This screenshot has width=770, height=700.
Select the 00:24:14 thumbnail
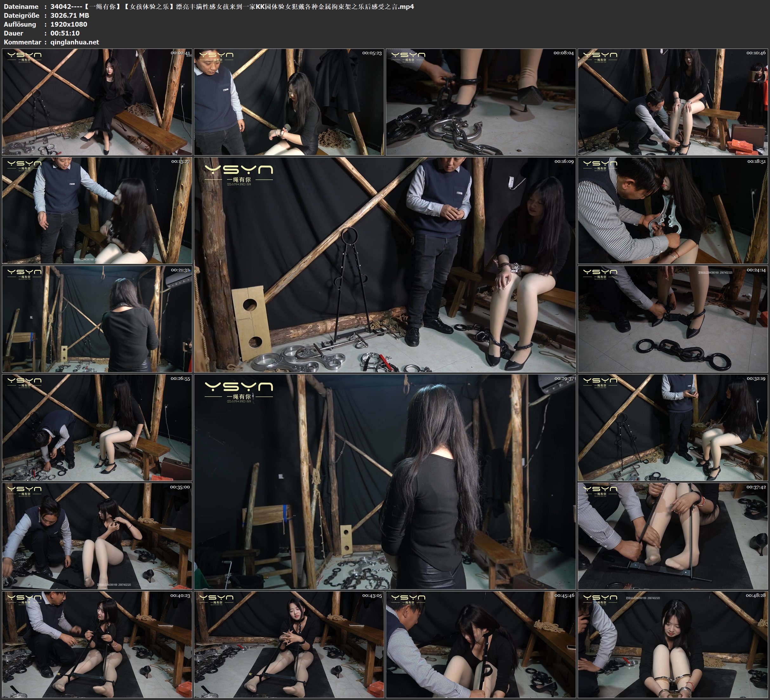tap(673, 319)
